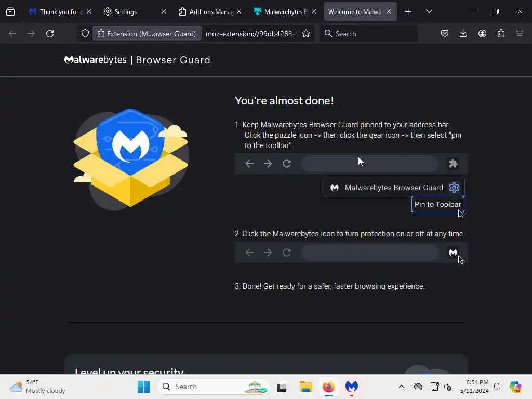
Task: Open Firefox View icon in tab strip
Action: tap(10, 11)
